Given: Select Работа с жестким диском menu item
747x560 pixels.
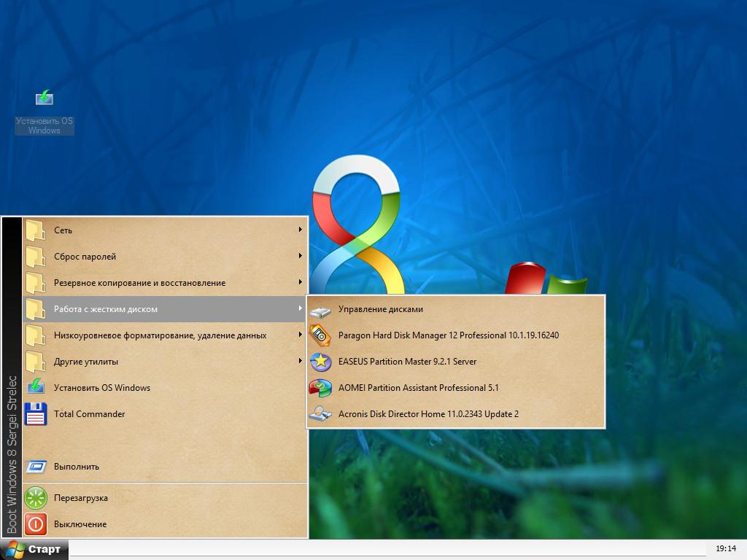Looking at the screenshot, I should (x=106, y=309).
